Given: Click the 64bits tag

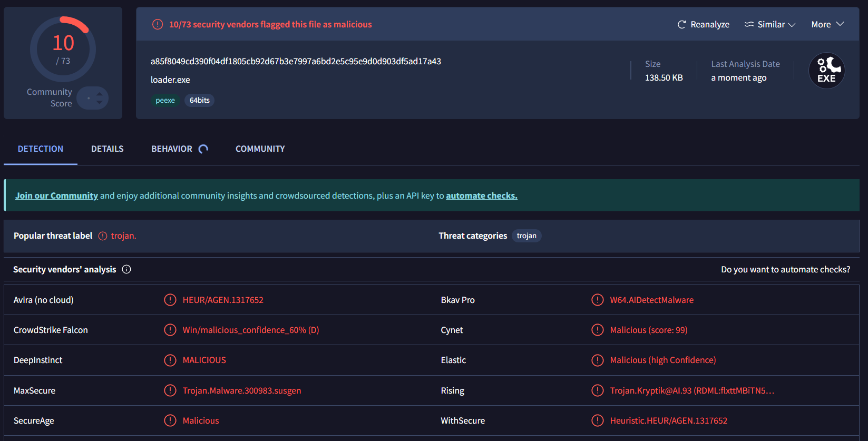Looking at the screenshot, I should pyautogui.click(x=200, y=100).
